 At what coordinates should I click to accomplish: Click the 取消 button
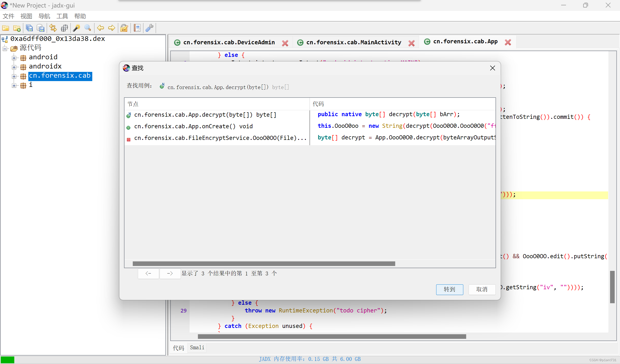[481, 289]
